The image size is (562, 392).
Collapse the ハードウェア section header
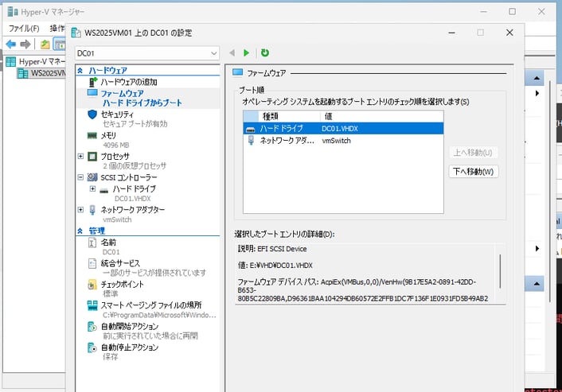[x=80, y=71]
